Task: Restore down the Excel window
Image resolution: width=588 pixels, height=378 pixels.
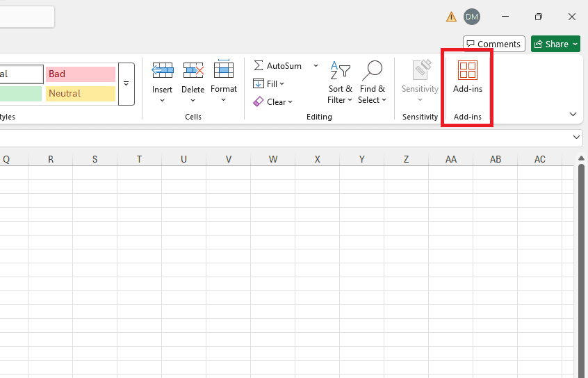Action: pyautogui.click(x=539, y=17)
